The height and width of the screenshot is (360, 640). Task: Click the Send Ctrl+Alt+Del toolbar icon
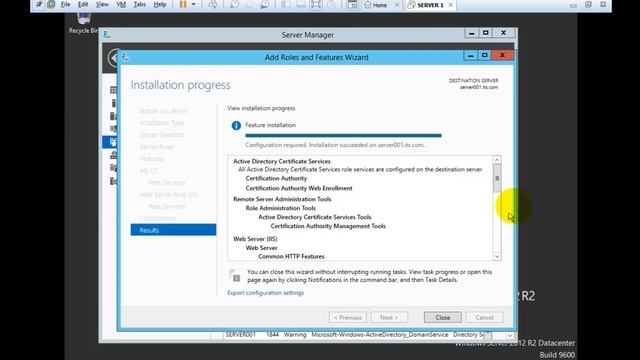coord(213,4)
